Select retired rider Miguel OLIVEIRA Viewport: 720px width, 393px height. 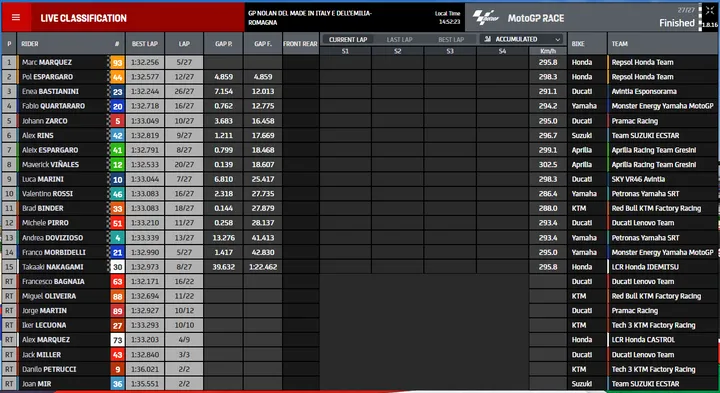click(49, 296)
